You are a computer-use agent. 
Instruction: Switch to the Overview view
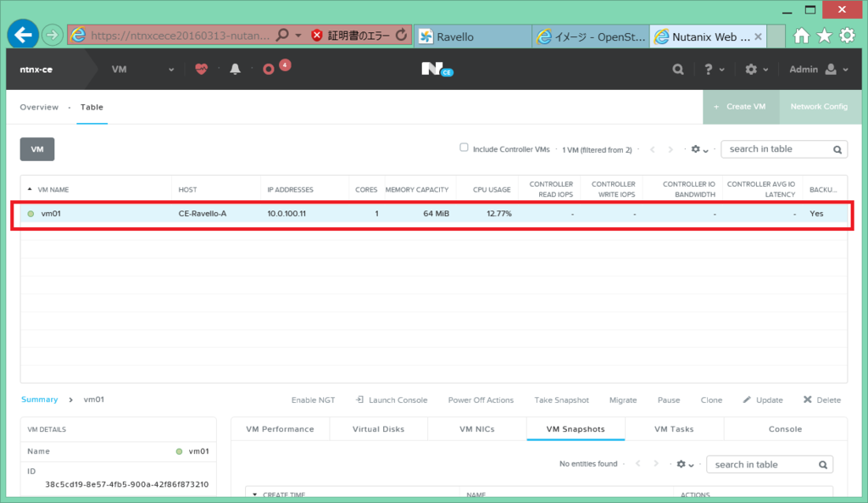[x=39, y=107]
